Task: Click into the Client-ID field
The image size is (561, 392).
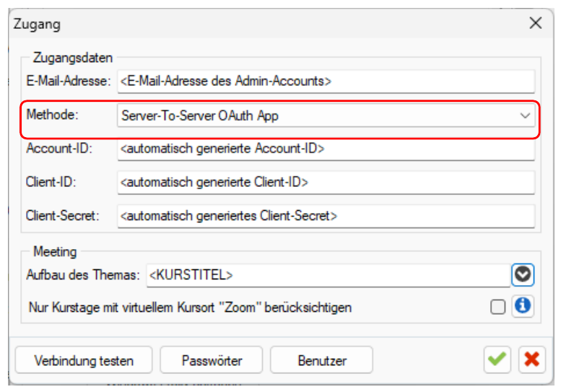Action: click(326, 183)
